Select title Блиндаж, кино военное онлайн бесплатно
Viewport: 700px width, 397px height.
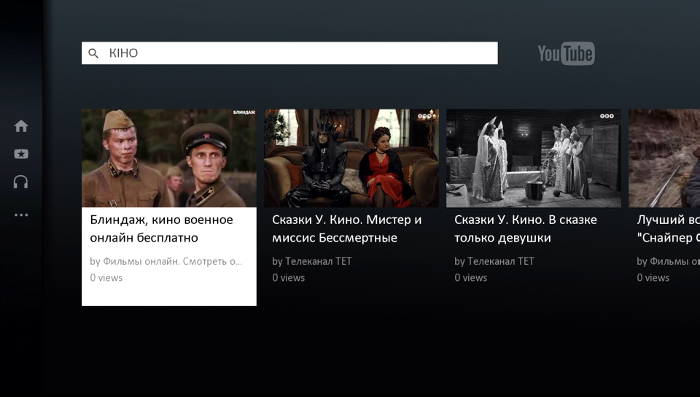(x=162, y=229)
